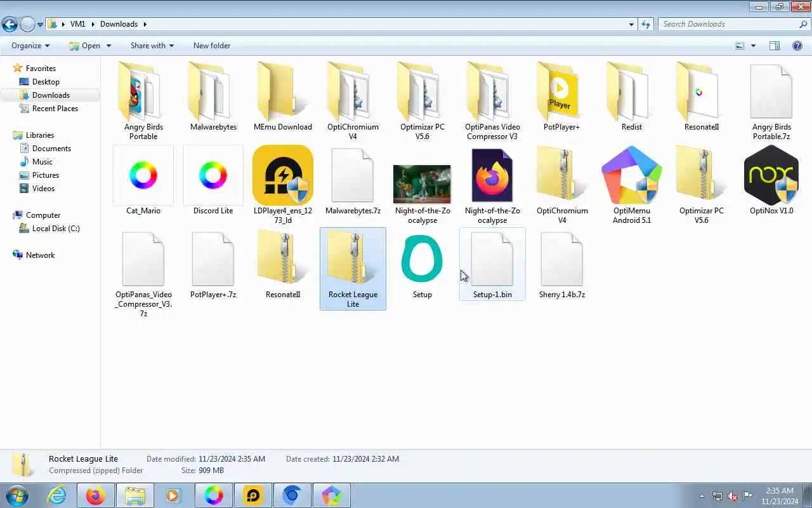
Task: Select the MEmu Download folder
Action: [283, 97]
